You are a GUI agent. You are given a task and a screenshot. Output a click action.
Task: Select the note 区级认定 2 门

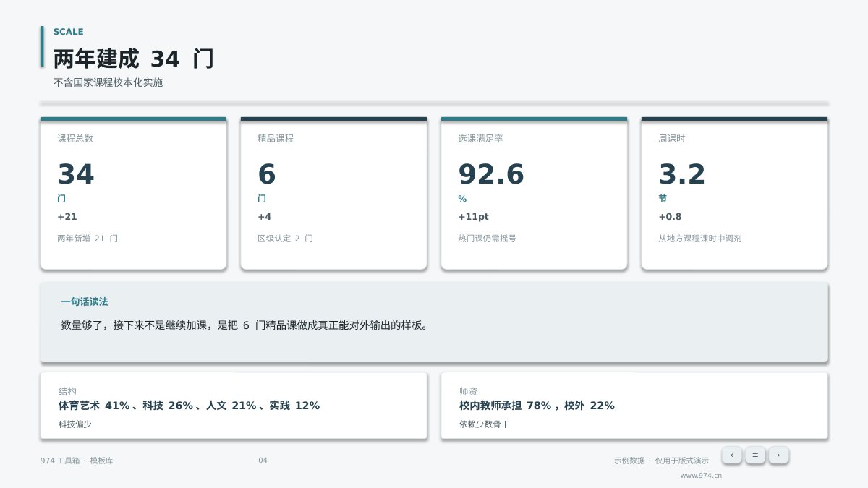tap(286, 239)
